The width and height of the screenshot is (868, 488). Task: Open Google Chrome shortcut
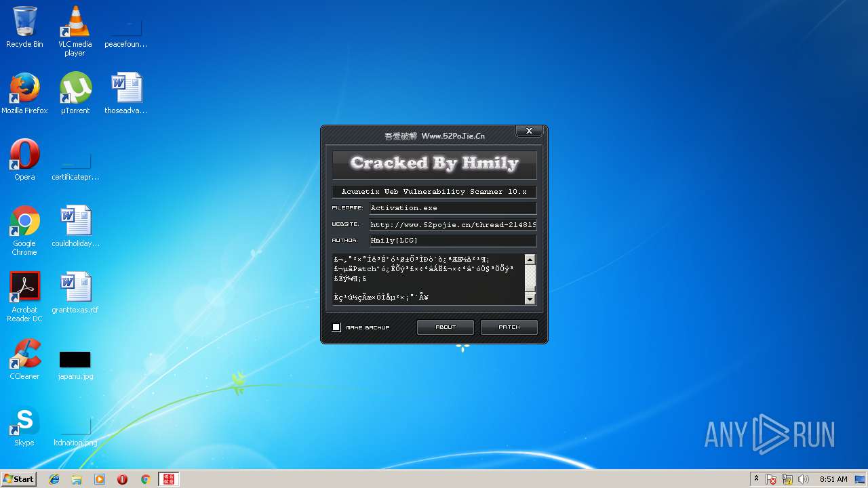(24, 230)
